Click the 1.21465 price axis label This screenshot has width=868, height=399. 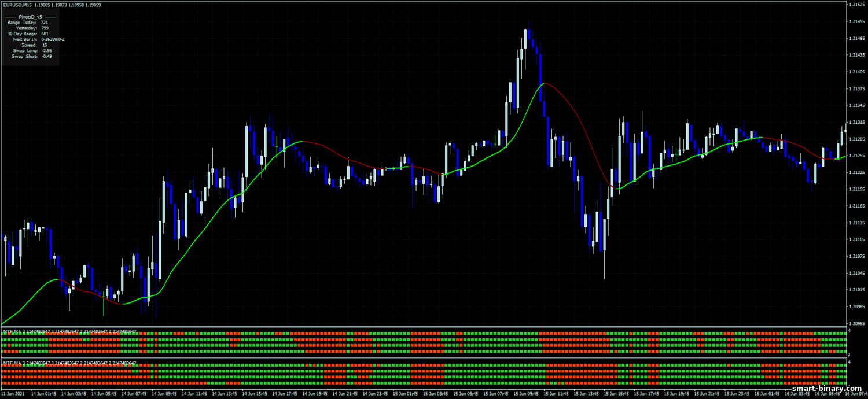coord(856,38)
